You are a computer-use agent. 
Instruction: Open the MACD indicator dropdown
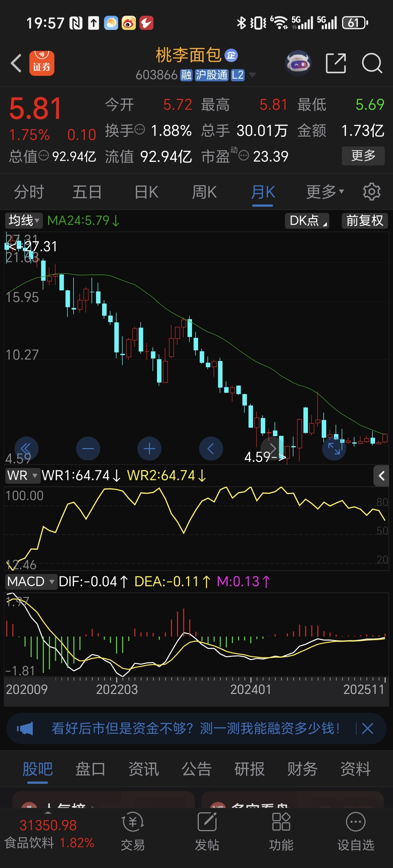[x=31, y=581]
